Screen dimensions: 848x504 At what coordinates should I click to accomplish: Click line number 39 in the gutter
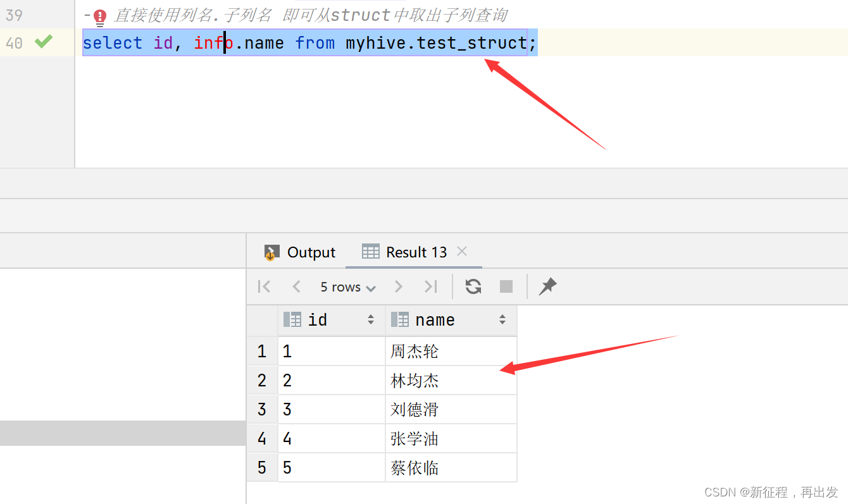(x=14, y=15)
